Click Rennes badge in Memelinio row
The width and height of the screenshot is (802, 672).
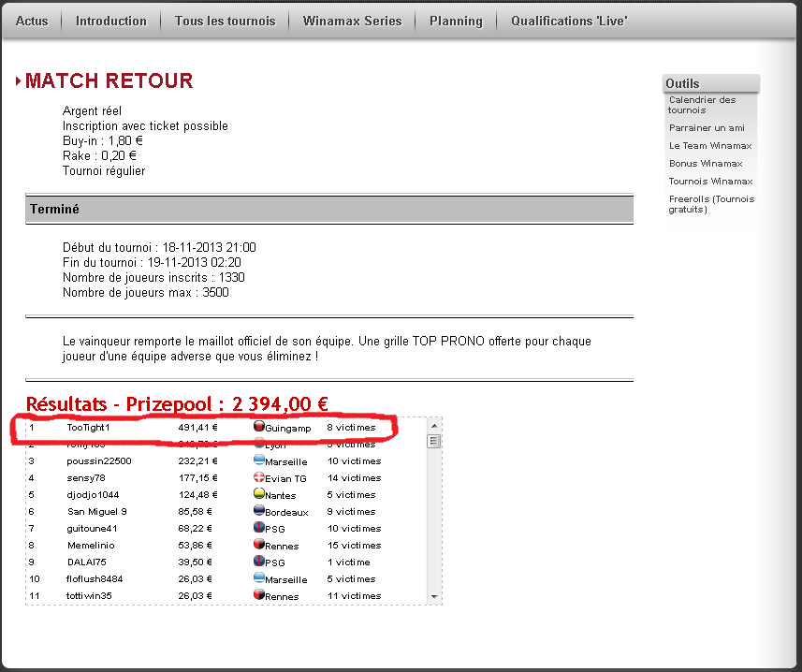point(259,544)
